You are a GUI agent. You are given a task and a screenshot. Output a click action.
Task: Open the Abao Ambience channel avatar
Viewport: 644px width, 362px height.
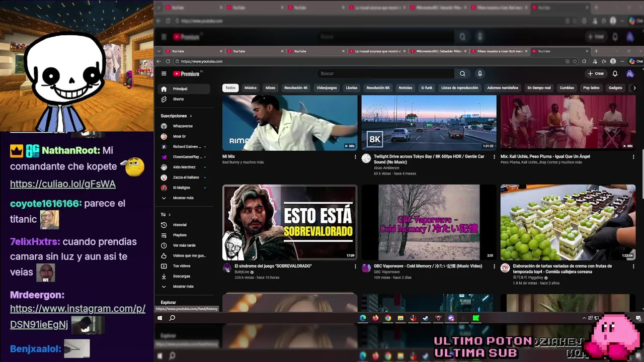click(x=366, y=158)
